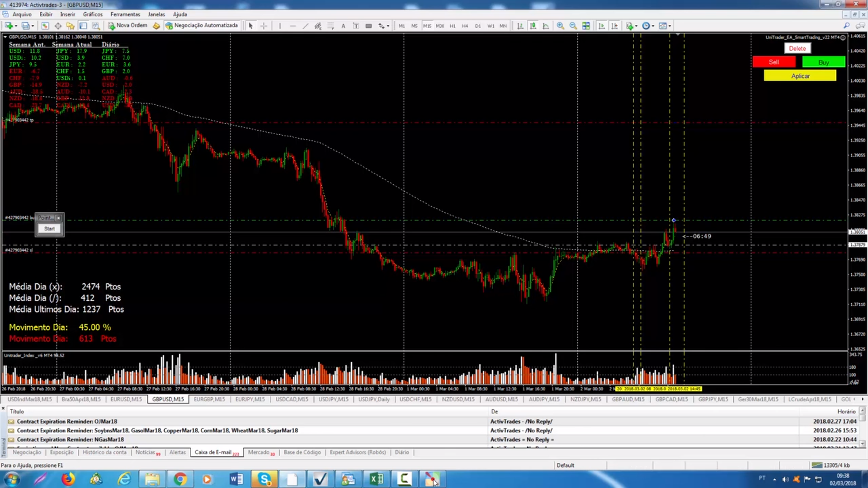The image size is (868, 488).
Task: Expand indicators list dropdown
Action: (636, 26)
